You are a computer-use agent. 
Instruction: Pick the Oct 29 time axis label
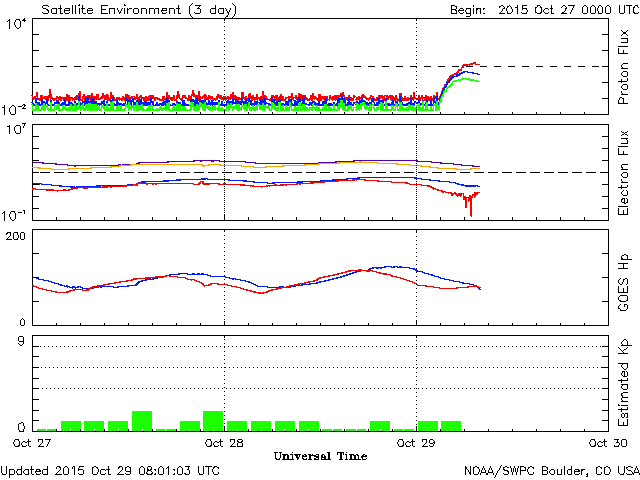pos(416,442)
